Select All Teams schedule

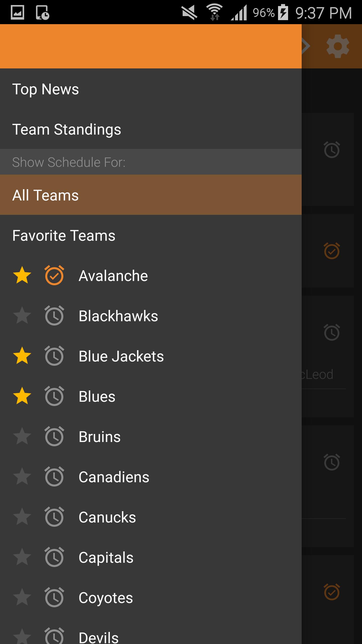(151, 195)
